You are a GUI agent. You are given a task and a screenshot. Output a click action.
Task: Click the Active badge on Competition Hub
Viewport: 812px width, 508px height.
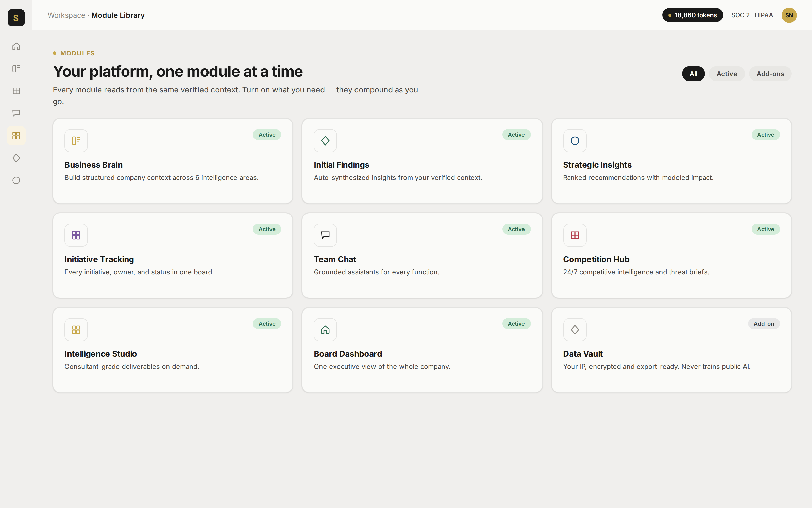coord(765,229)
